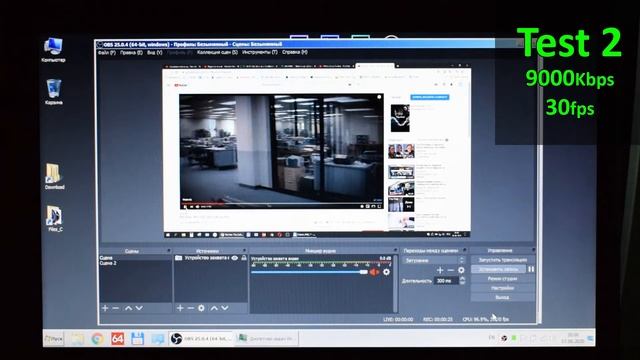Add a new scene with plus icon
The height and width of the screenshot is (360, 640).
pos(105,308)
